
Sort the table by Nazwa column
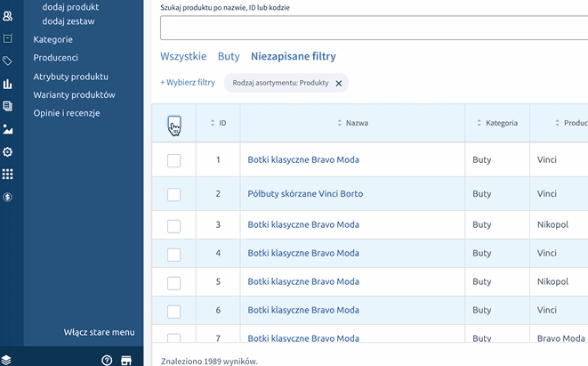pos(352,123)
